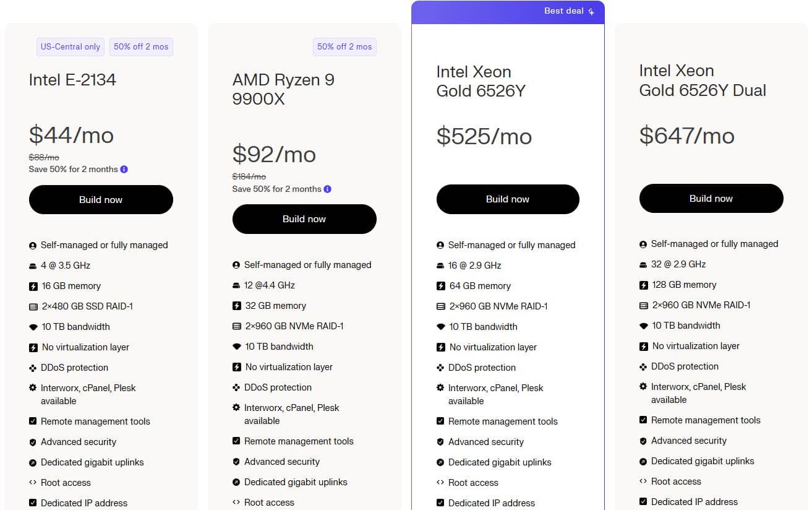Start building the $525/mo Xeon Gold server
The image size is (812, 510).
pos(508,199)
